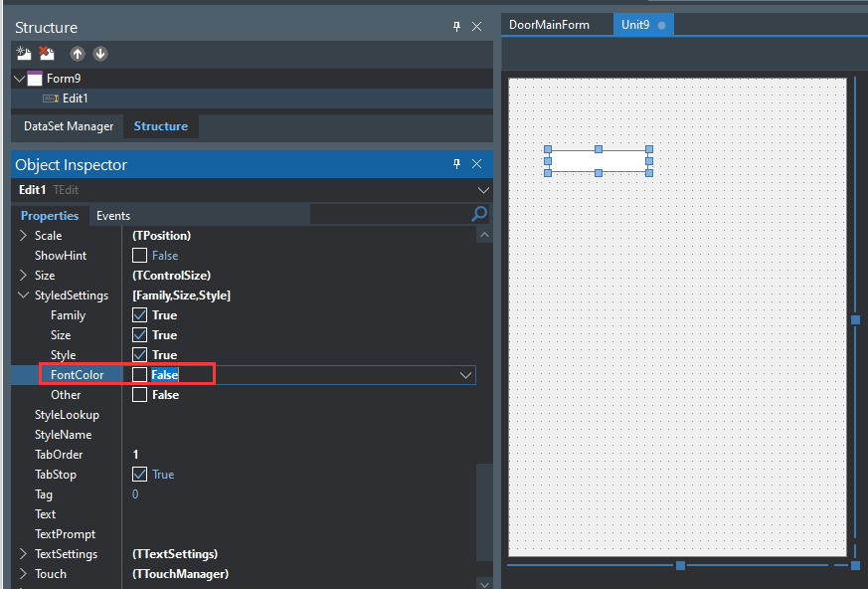The image size is (868, 589).
Task: Click the form's bottom-edge resize handle
Action: click(681, 566)
